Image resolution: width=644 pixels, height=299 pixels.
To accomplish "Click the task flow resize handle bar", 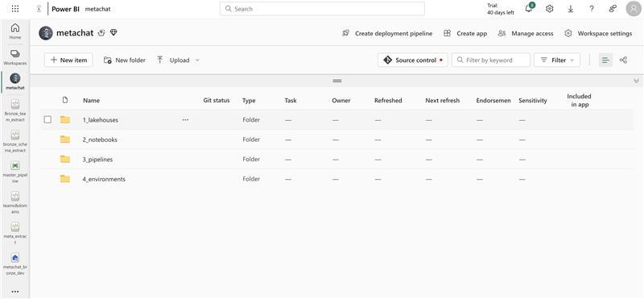I will 337,81.
